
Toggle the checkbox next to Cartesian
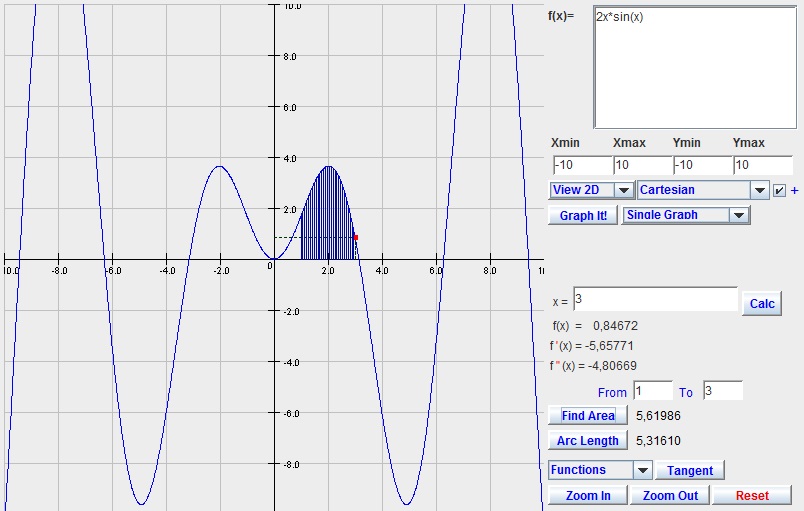coord(779,190)
